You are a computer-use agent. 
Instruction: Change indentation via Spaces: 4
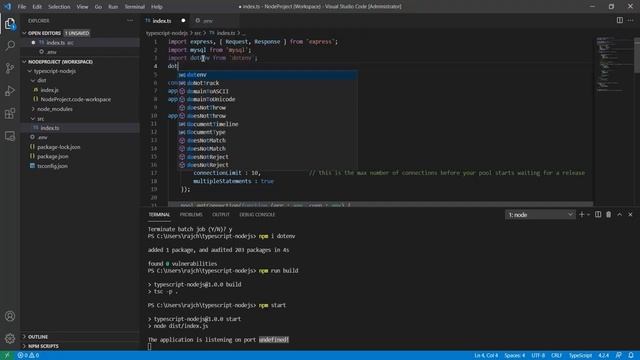point(515,356)
